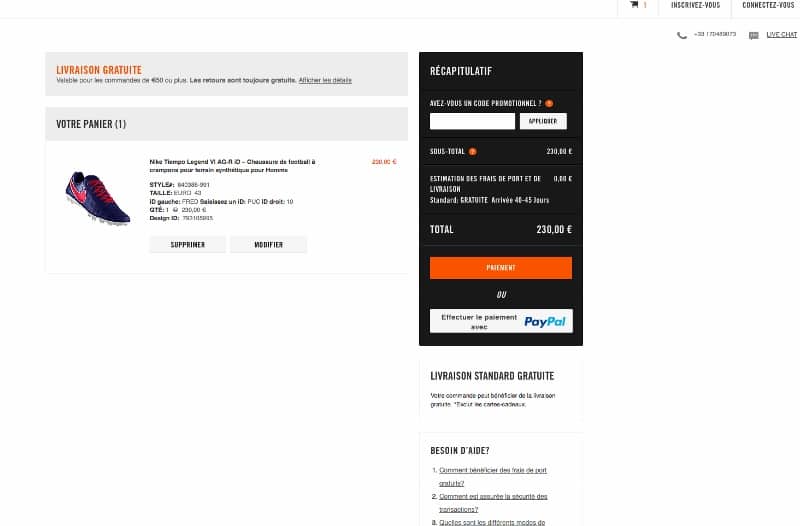Edit the shoe with MODIFIER button
The width and height of the screenshot is (800, 526).
click(x=268, y=245)
